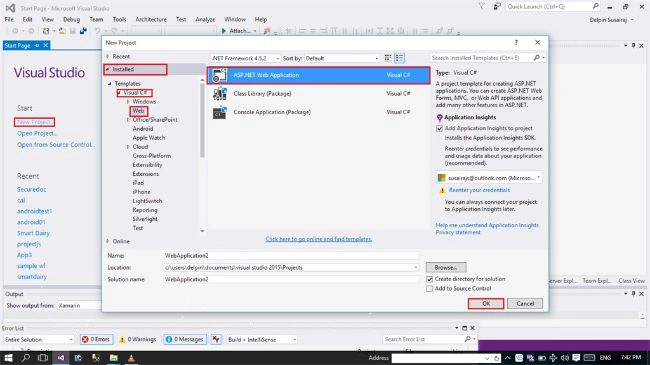Click the 0 Errors filter icon button
This screenshot has height=365, width=650.
(97, 339)
